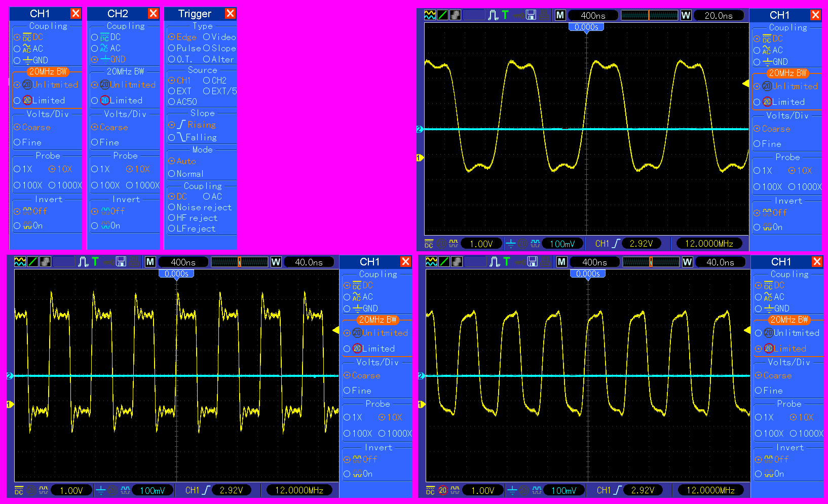
Task: Click the 20.0ns window time value field
Action: pos(719,15)
